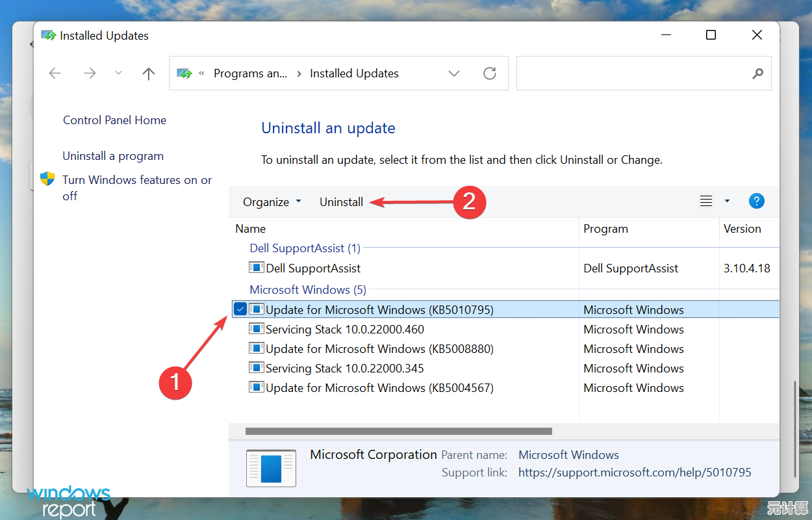
Task: Click the Dell SupportAssist item icon
Action: pos(257,268)
